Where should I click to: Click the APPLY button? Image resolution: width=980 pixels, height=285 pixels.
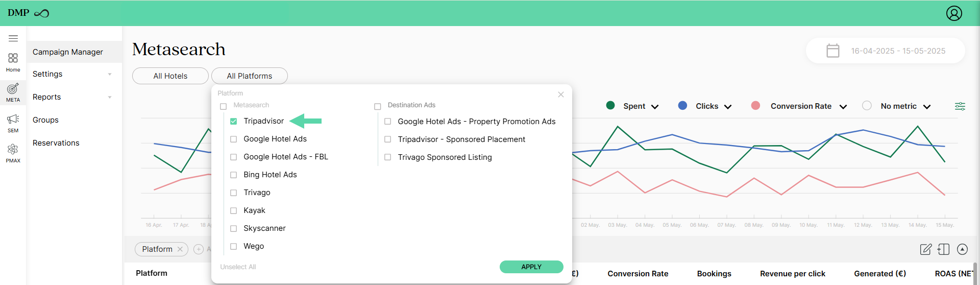coord(531,267)
